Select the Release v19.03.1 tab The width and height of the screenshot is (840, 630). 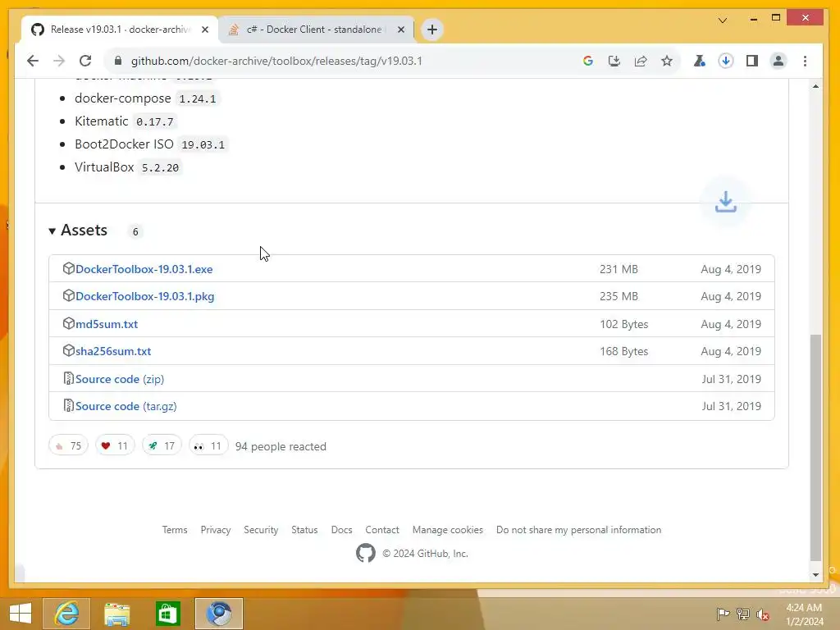(120, 30)
